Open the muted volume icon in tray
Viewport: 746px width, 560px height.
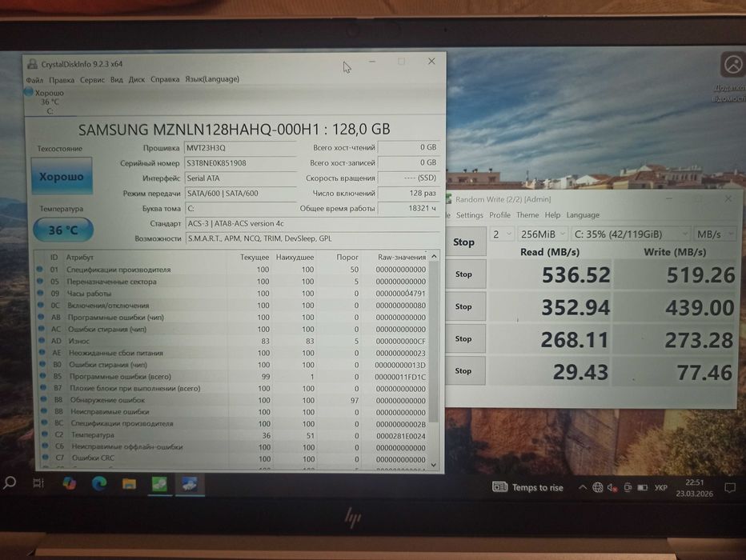coord(613,487)
